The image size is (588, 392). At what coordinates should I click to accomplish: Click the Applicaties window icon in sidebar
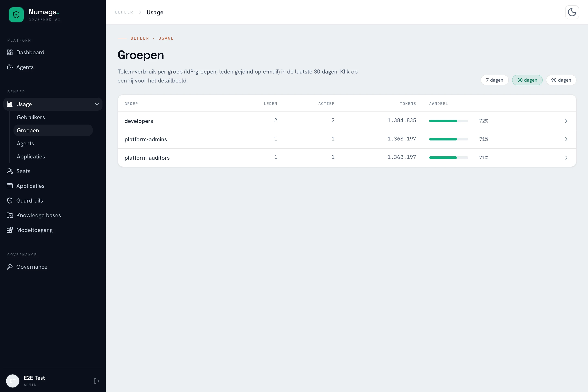pos(10,186)
